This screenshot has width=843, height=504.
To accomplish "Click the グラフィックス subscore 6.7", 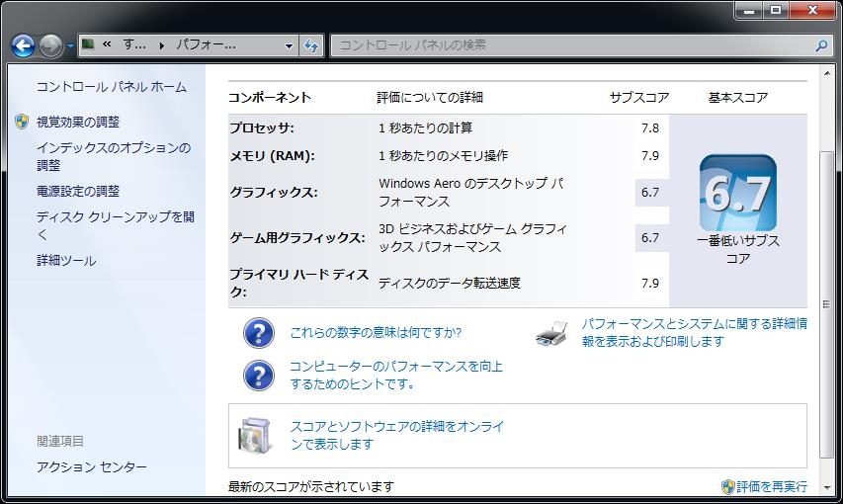I will click(x=650, y=193).
